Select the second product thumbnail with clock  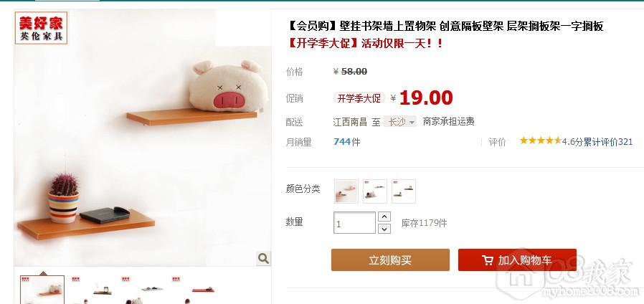(95, 290)
